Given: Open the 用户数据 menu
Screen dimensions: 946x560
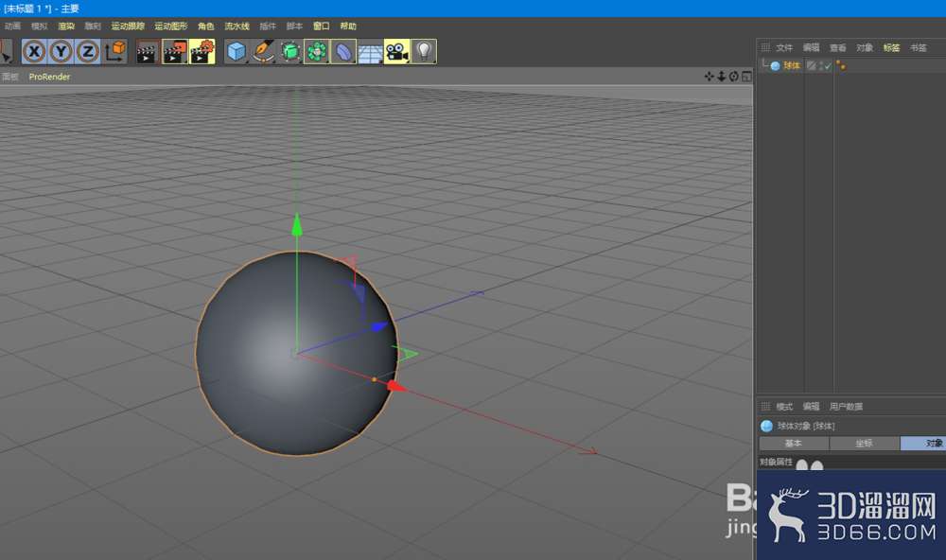Looking at the screenshot, I should (x=847, y=407).
